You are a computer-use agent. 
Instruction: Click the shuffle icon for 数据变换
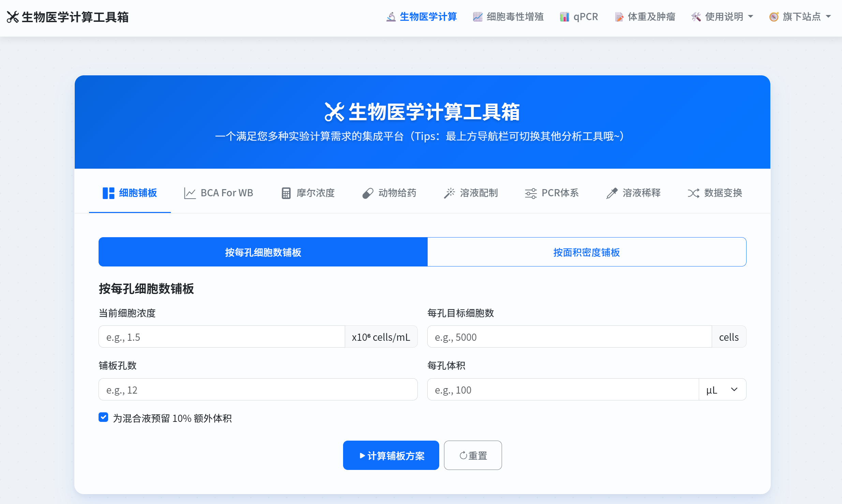(x=693, y=193)
